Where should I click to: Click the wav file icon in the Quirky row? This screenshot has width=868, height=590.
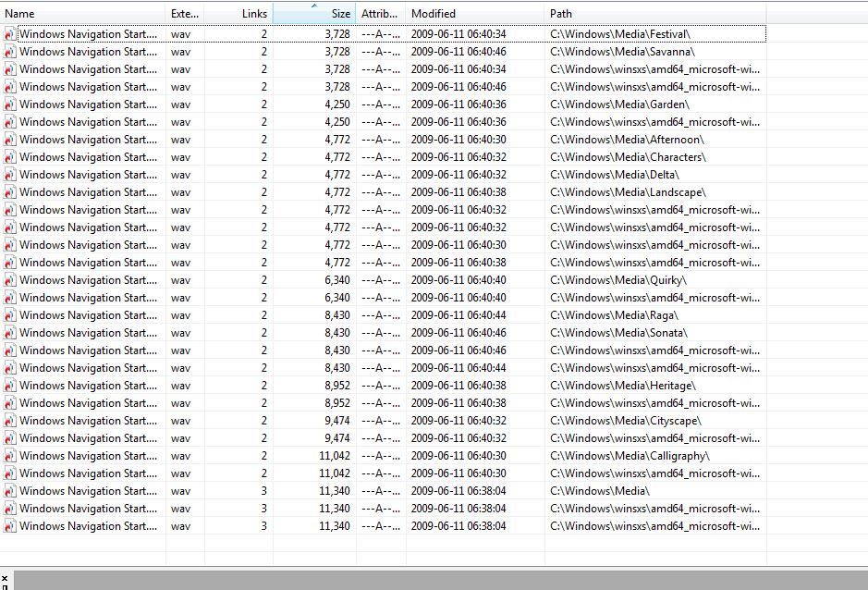(9, 280)
